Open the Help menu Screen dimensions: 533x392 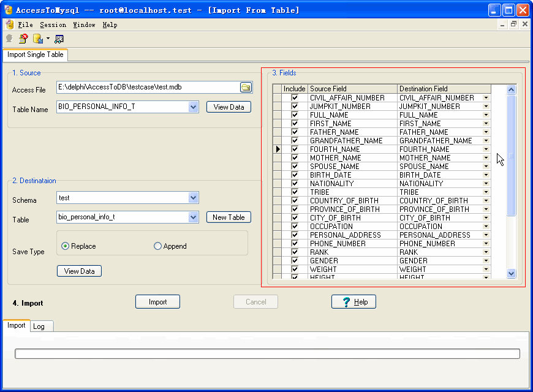click(x=110, y=25)
